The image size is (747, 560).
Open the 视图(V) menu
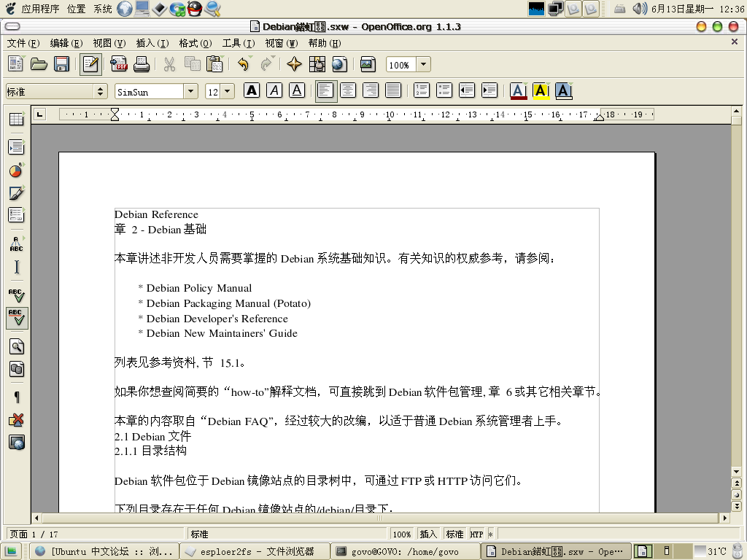click(109, 43)
